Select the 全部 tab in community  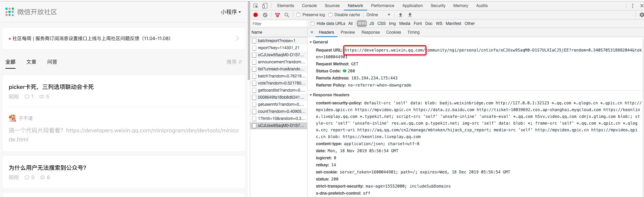tap(10, 62)
